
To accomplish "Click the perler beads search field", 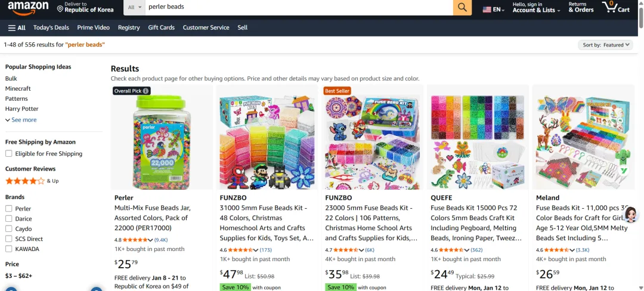I will click(x=299, y=7).
